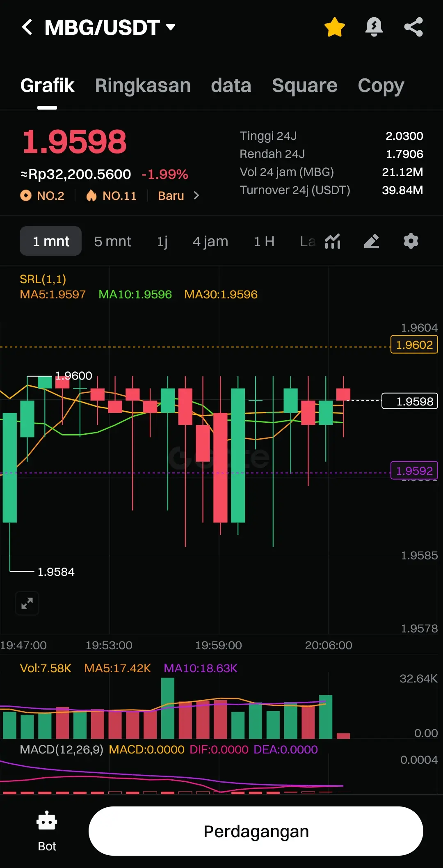
Task: Tap the large 1.9598 last price
Action: (74, 142)
